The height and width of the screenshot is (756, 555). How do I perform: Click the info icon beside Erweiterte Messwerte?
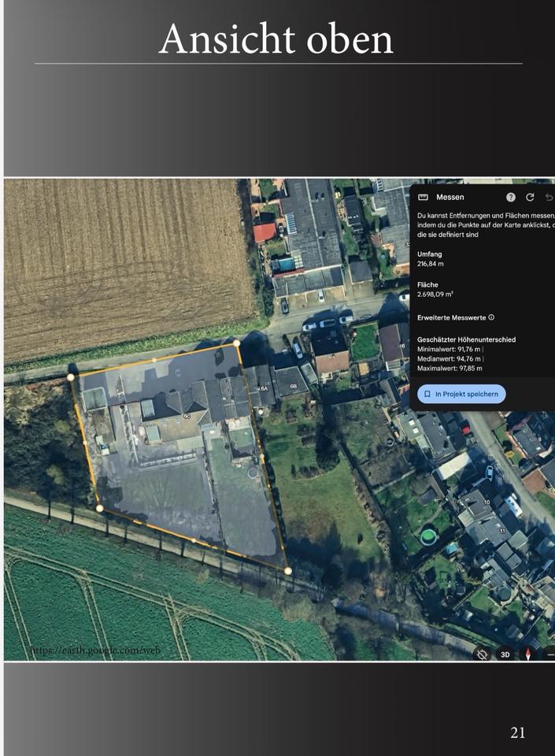click(x=491, y=317)
